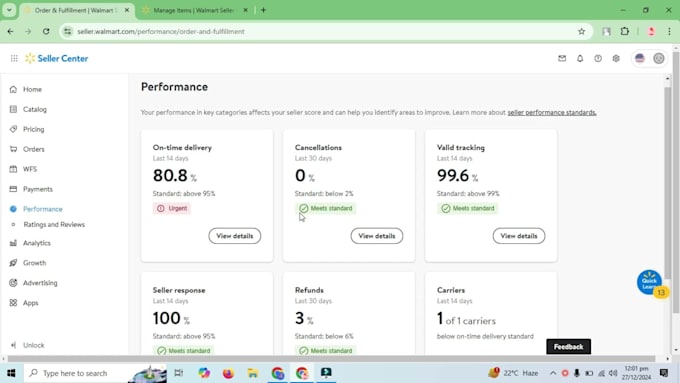This screenshot has height=383, width=680.
Task: View details for Cancellations
Action: 377,236
